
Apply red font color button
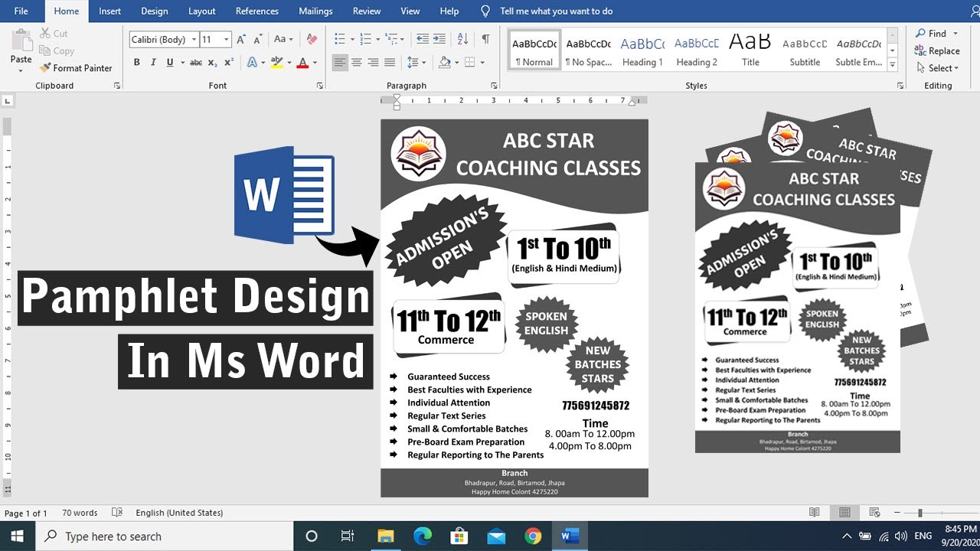point(303,63)
